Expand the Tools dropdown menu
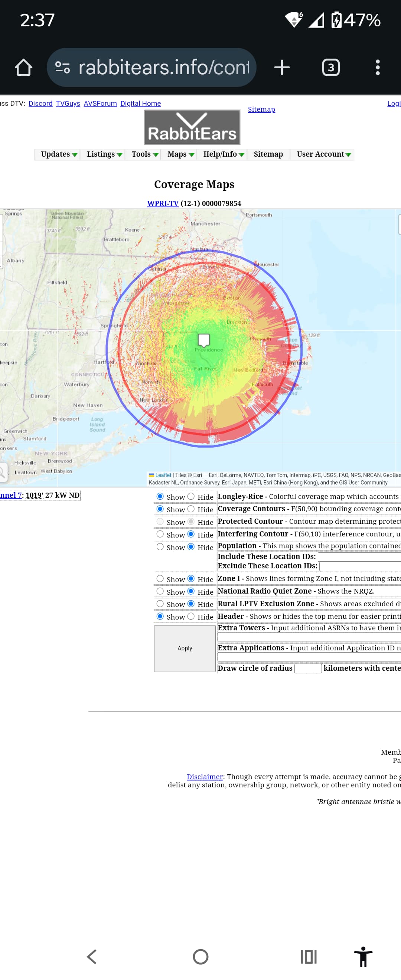401x980 pixels. [x=144, y=154]
